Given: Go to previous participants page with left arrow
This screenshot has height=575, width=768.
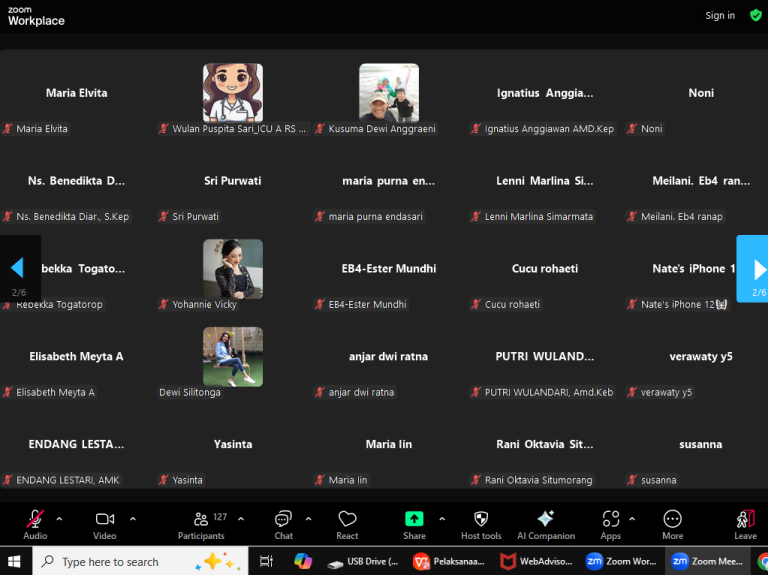Looking at the screenshot, I should pos(17,268).
